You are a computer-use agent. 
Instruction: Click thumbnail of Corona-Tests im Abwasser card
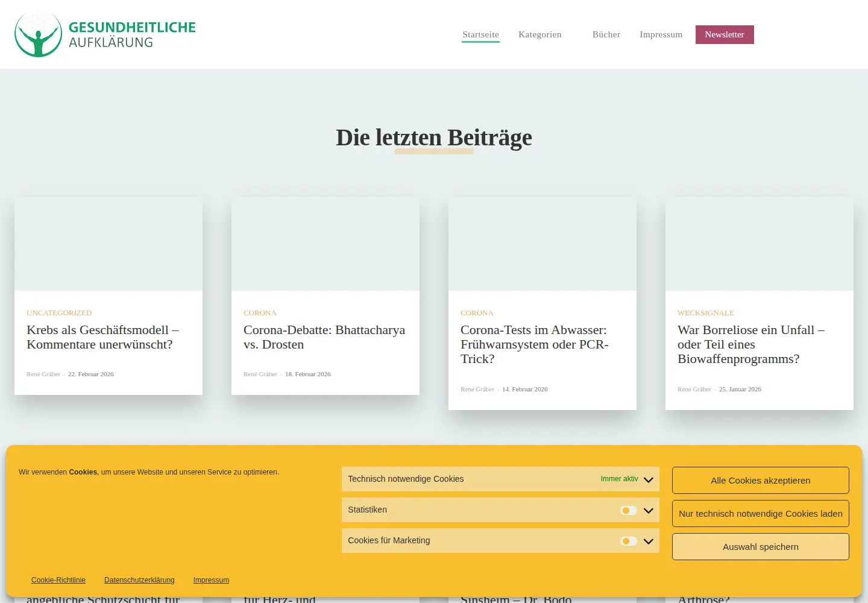pyautogui.click(x=542, y=244)
